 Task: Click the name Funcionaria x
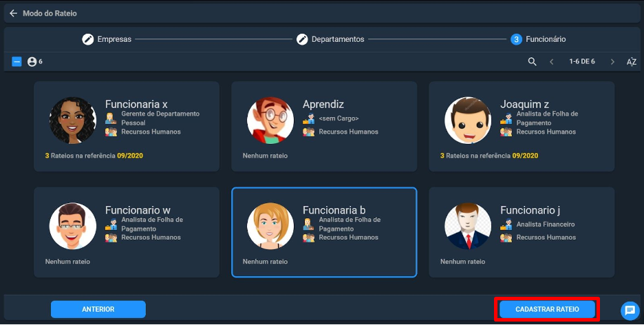(x=136, y=105)
